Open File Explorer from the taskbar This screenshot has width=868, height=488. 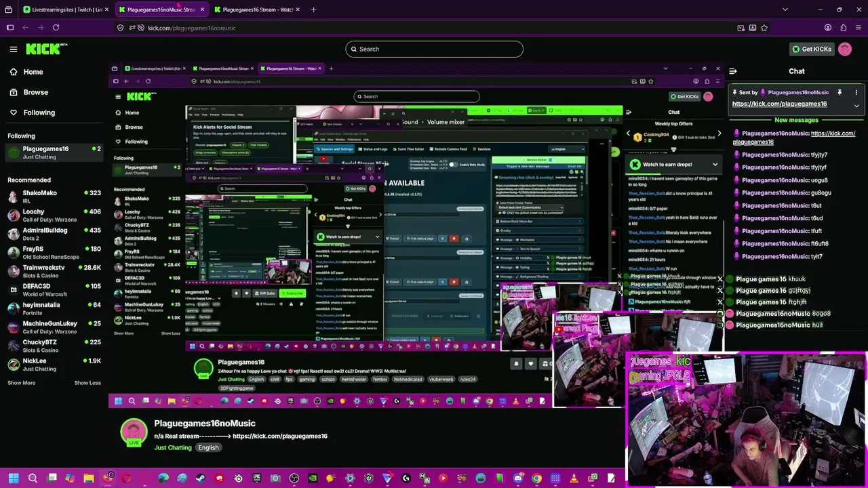89,479
